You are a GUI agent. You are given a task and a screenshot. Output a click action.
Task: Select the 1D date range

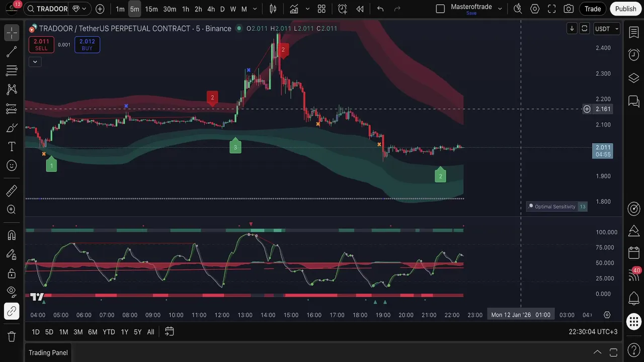coord(36,332)
